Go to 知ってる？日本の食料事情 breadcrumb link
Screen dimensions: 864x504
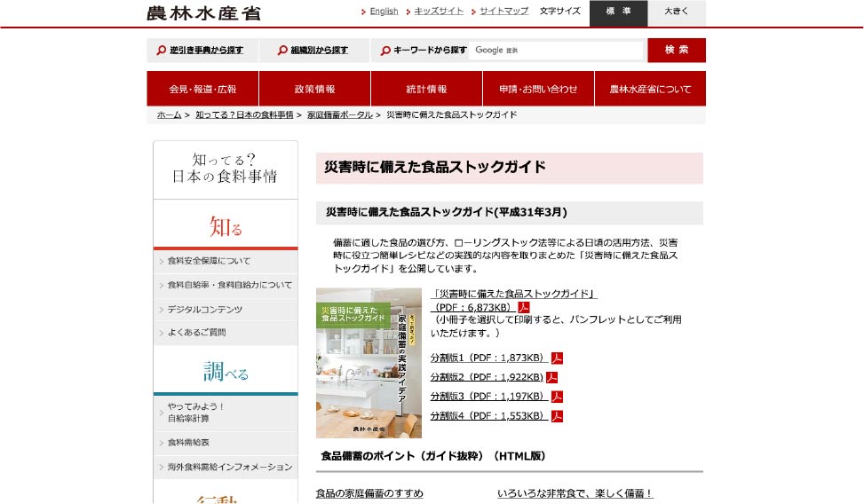point(244,115)
